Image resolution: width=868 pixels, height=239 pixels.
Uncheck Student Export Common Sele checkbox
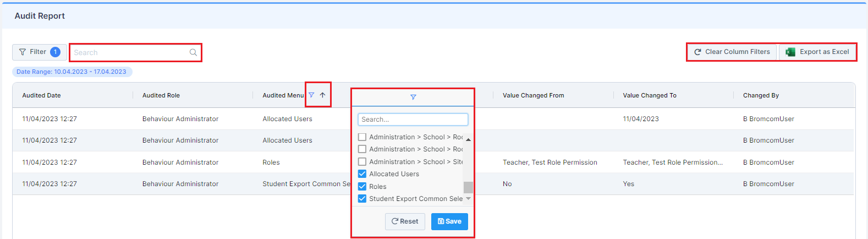click(x=362, y=199)
